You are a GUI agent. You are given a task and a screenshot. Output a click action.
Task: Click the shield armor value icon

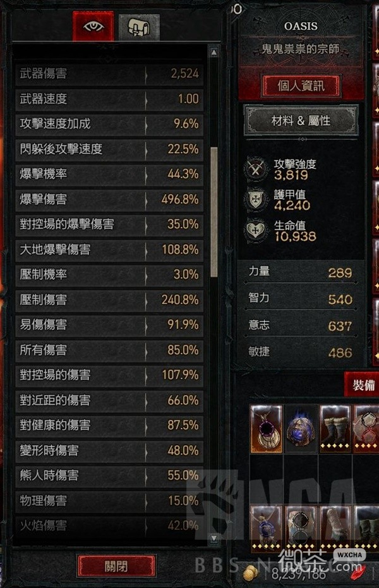(x=256, y=200)
